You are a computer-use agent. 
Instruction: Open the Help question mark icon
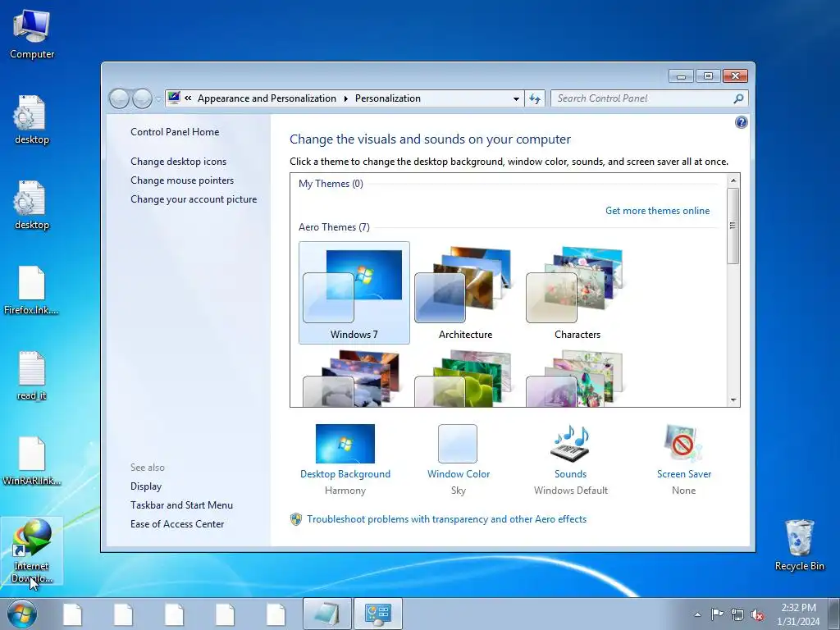741,122
